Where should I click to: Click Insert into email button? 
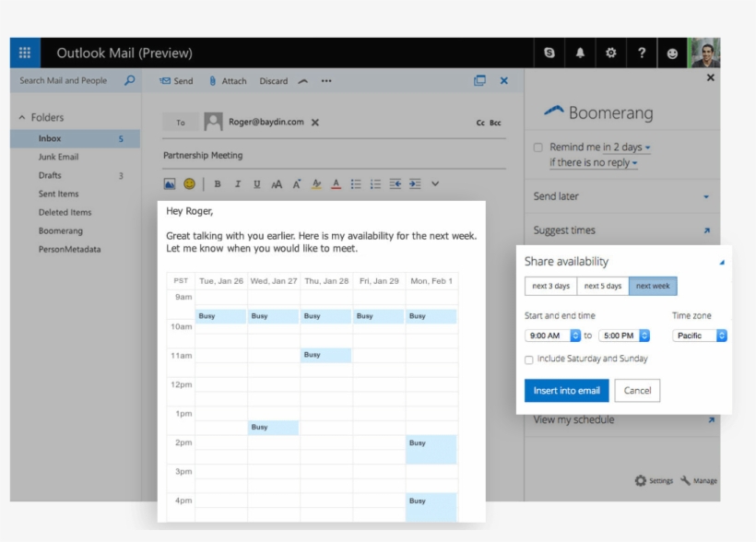click(566, 391)
